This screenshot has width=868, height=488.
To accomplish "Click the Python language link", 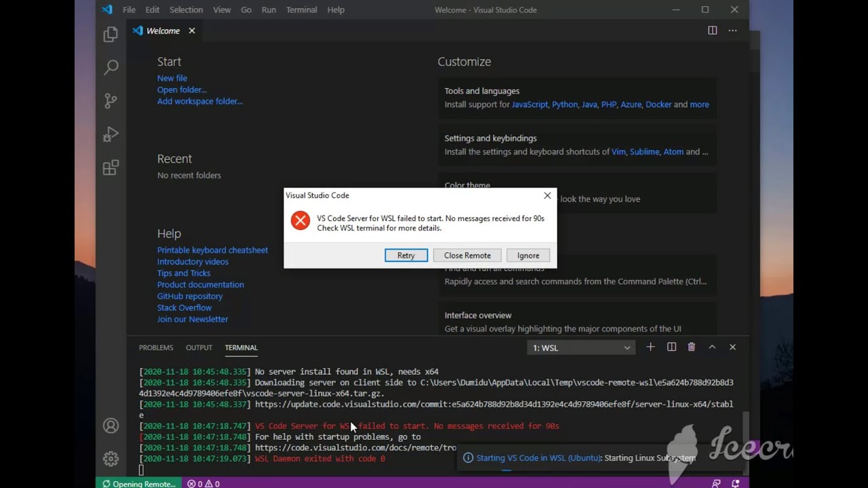I will tap(565, 104).
